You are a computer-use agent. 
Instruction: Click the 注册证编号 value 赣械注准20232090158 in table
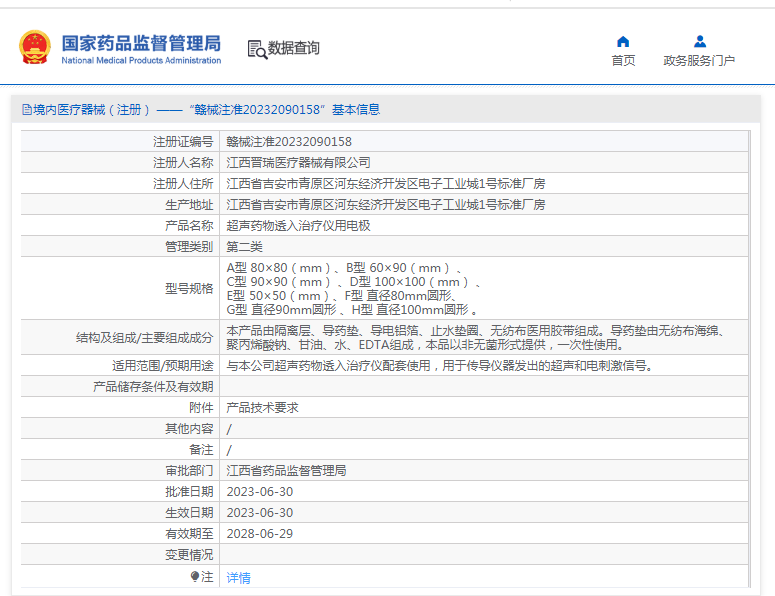click(x=289, y=142)
